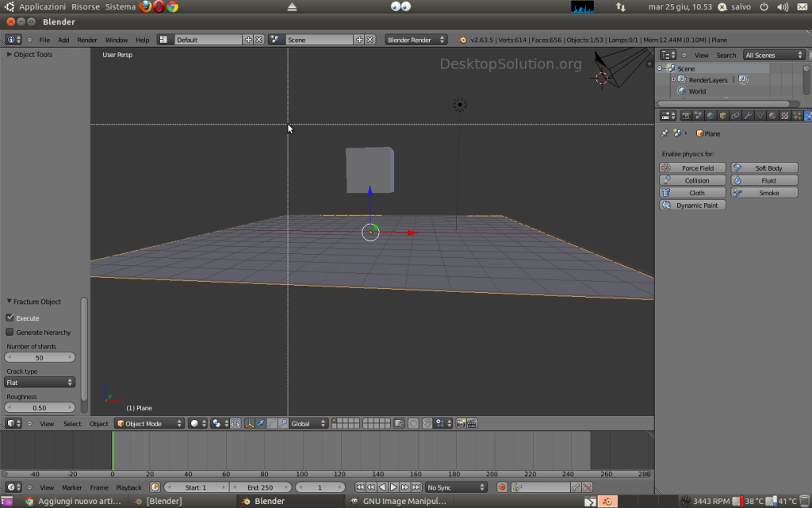Open the Material properties tab
The width and height of the screenshot is (812, 508).
click(772, 116)
